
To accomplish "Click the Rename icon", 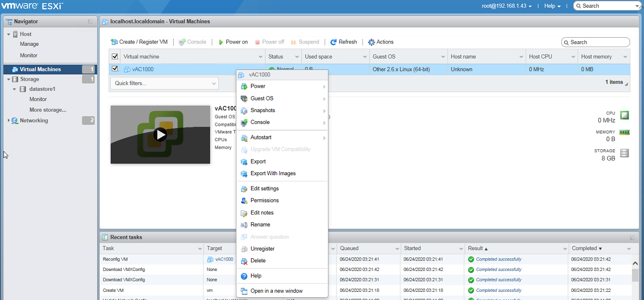I will pyautogui.click(x=244, y=225).
